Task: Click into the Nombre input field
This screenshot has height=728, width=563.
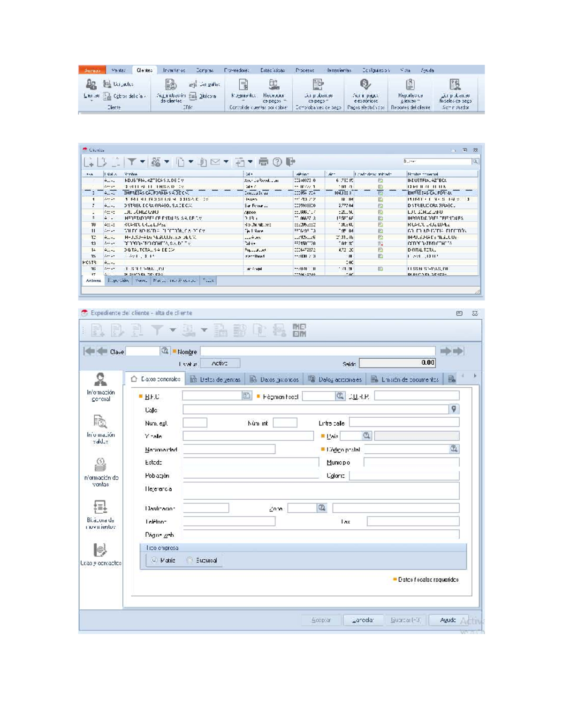Action: (x=318, y=351)
